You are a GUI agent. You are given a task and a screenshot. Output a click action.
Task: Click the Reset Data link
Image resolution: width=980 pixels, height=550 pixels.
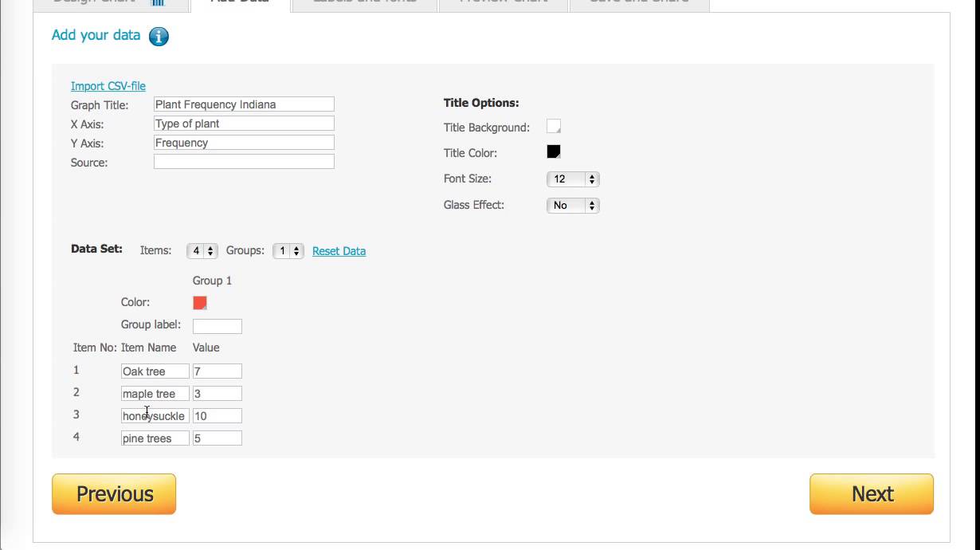tap(339, 251)
